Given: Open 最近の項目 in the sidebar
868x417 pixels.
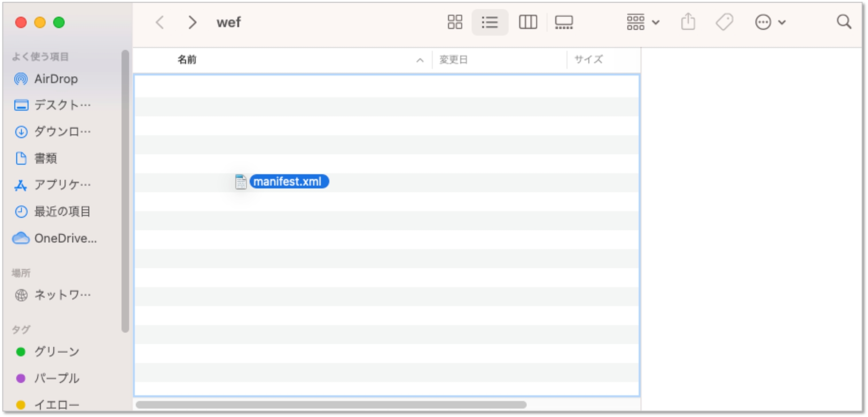Looking at the screenshot, I should tap(62, 212).
